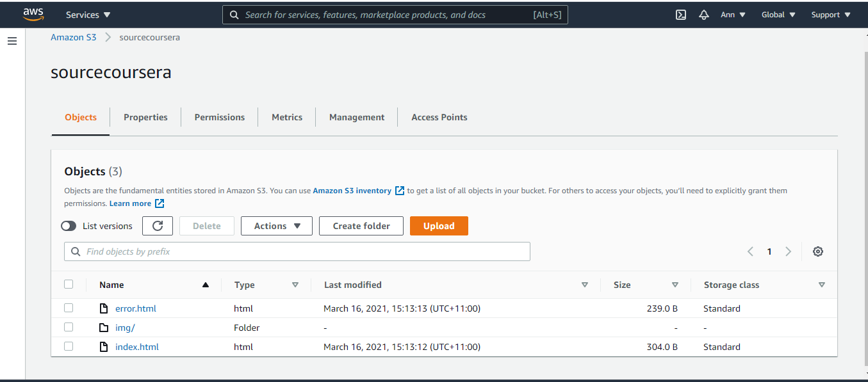
Task: Go to next page arrow
Action: [x=789, y=251]
